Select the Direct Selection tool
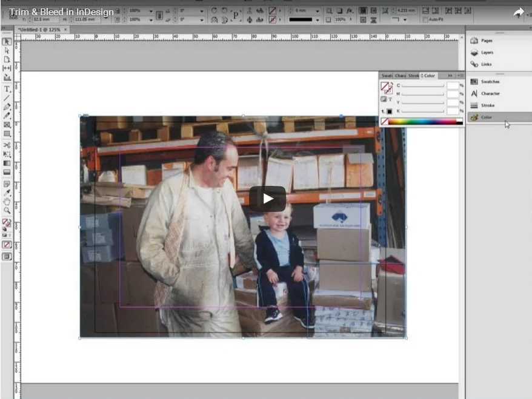 click(x=7, y=50)
